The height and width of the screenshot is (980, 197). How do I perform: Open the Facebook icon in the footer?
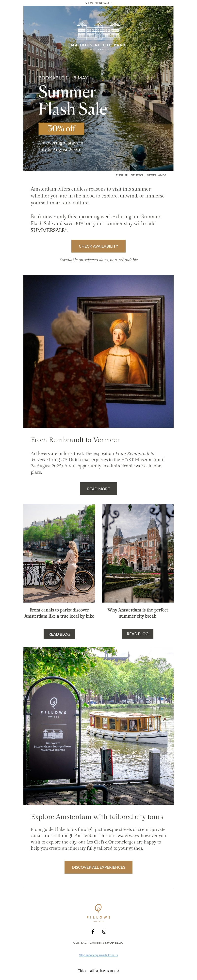[93, 931]
